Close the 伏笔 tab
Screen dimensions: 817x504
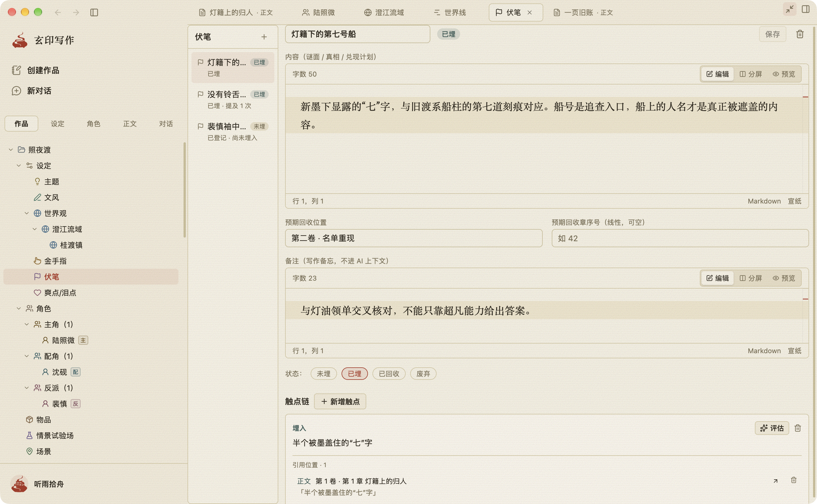click(x=529, y=12)
